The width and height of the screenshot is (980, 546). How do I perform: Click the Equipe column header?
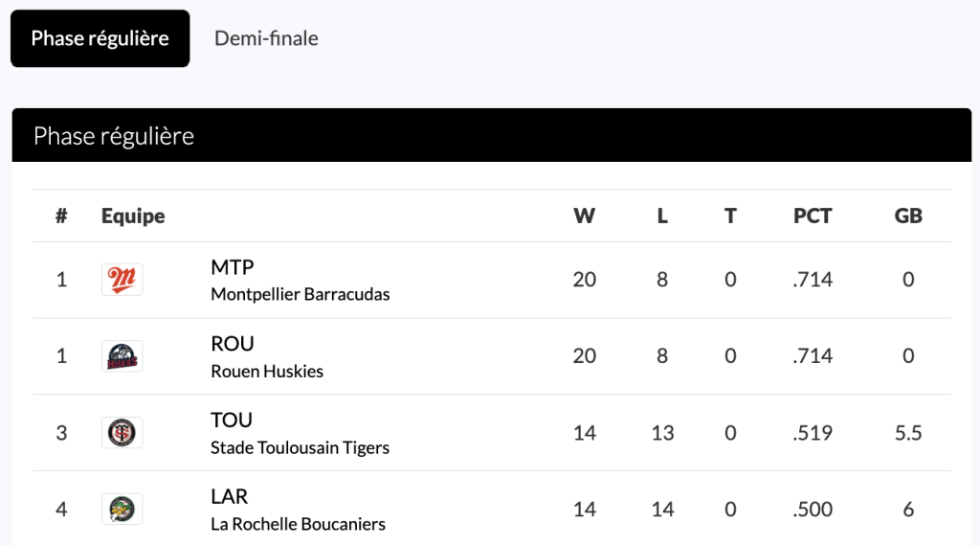(133, 216)
